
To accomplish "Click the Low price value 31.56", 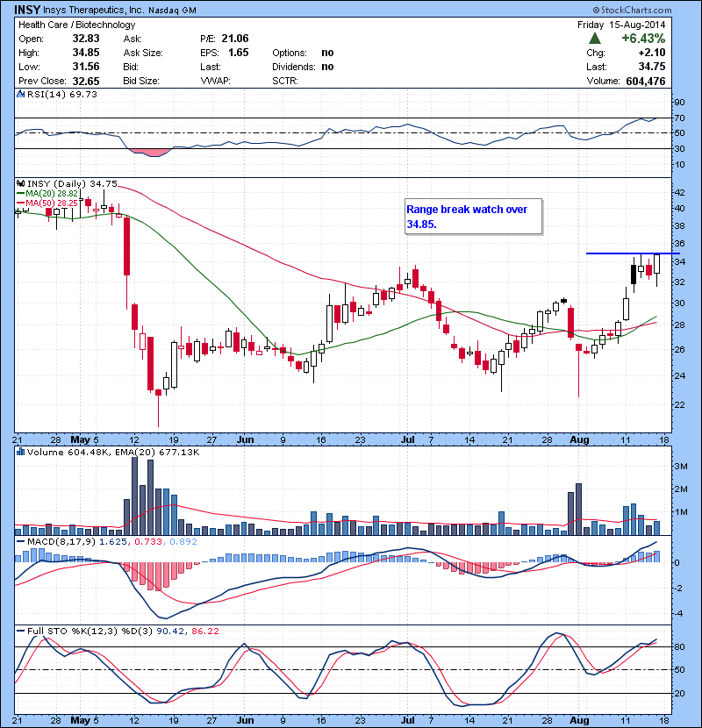I will (x=86, y=67).
